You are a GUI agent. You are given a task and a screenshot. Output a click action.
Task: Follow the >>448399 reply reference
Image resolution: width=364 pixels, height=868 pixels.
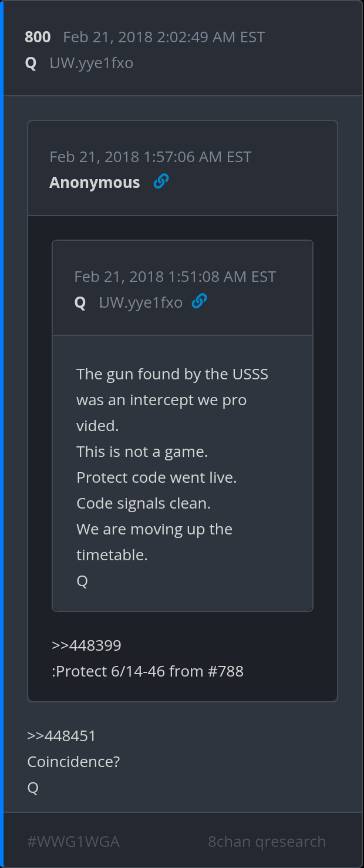point(86,645)
